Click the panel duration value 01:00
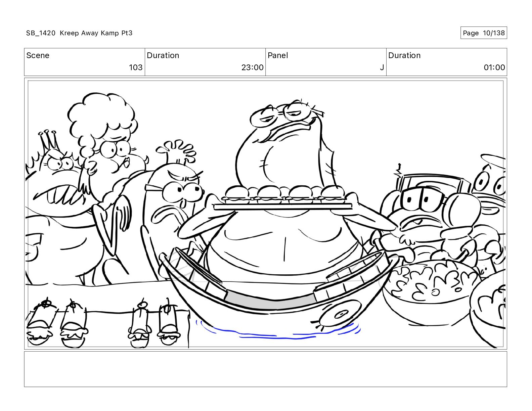 [494, 67]
